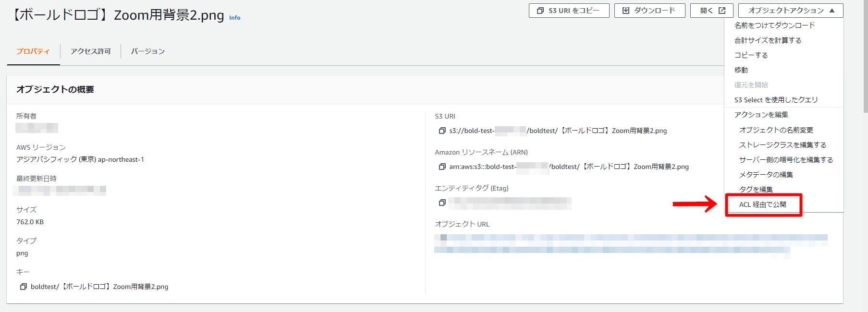Click copy icon next to S3 URI value
The image size is (868, 312).
(x=442, y=131)
